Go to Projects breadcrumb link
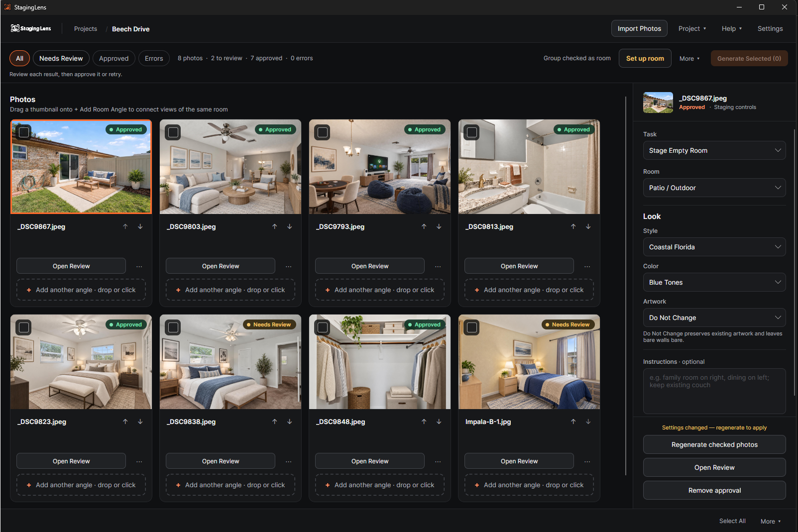Viewport: 798px width, 532px height. 86,29
